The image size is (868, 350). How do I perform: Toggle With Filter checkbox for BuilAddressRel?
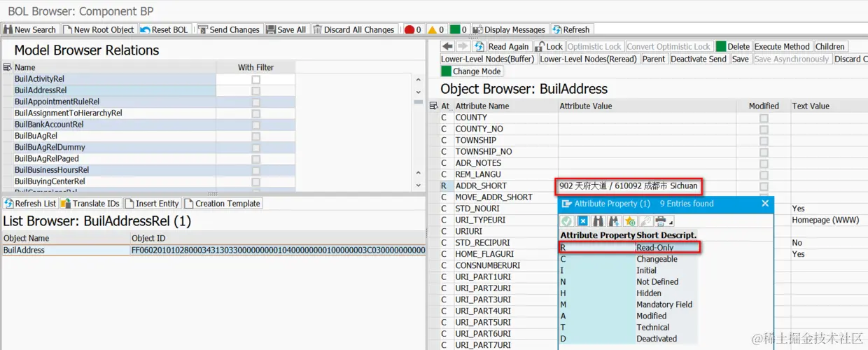[255, 91]
